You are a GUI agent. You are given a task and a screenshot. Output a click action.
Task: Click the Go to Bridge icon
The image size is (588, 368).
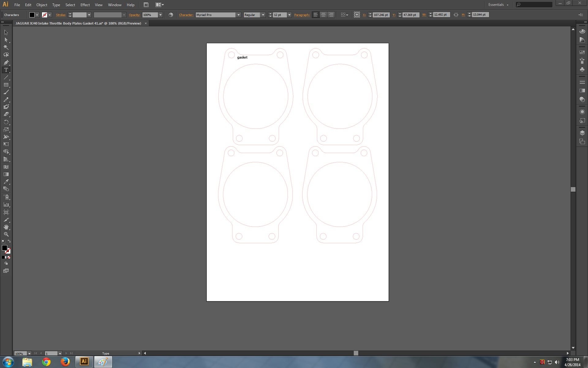[146, 5]
